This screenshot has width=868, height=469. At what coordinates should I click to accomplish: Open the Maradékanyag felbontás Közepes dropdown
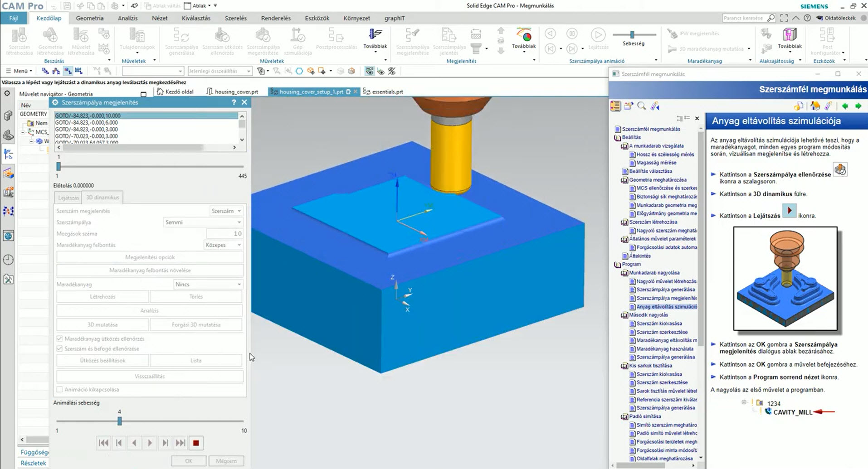coord(224,245)
